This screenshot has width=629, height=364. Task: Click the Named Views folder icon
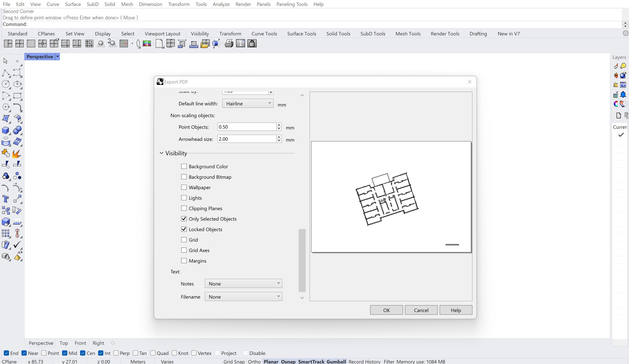tap(205, 44)
